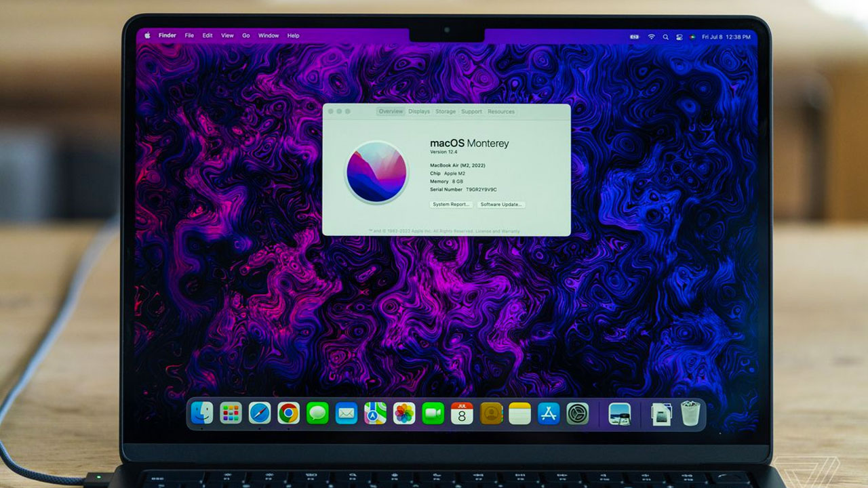The width and height of the screenshot is (868, 488).
Task: Click the Siri icon in menu bar
Action: (x=692, y=37)
